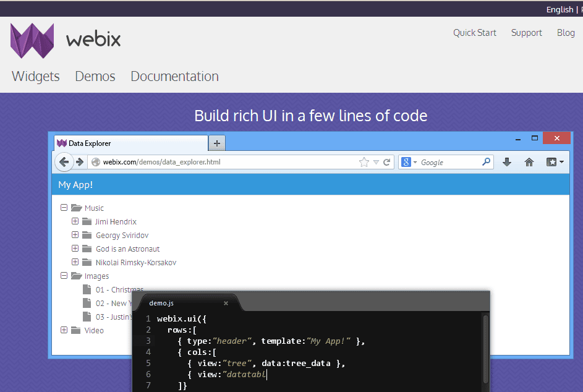Click the Music open folder icon
Viewport: 583px width, 392px height.
(x=76, y=208)
